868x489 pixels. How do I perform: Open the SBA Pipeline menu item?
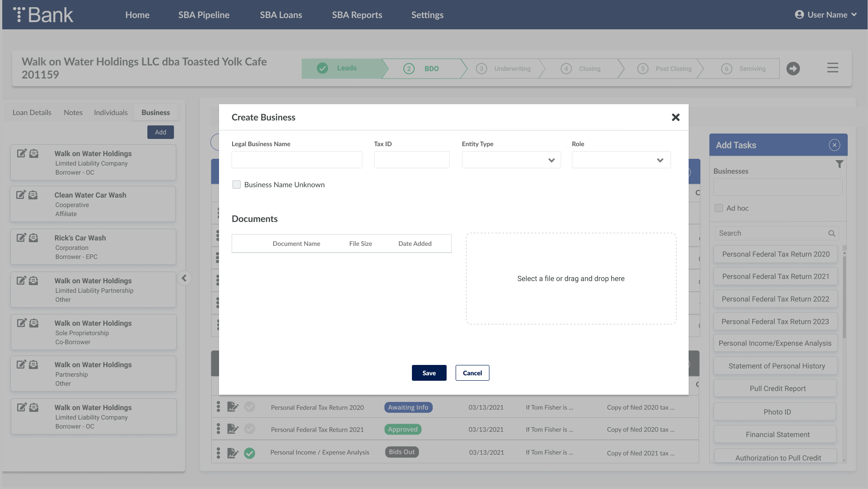pyautogui.click(x=204, y=15)
